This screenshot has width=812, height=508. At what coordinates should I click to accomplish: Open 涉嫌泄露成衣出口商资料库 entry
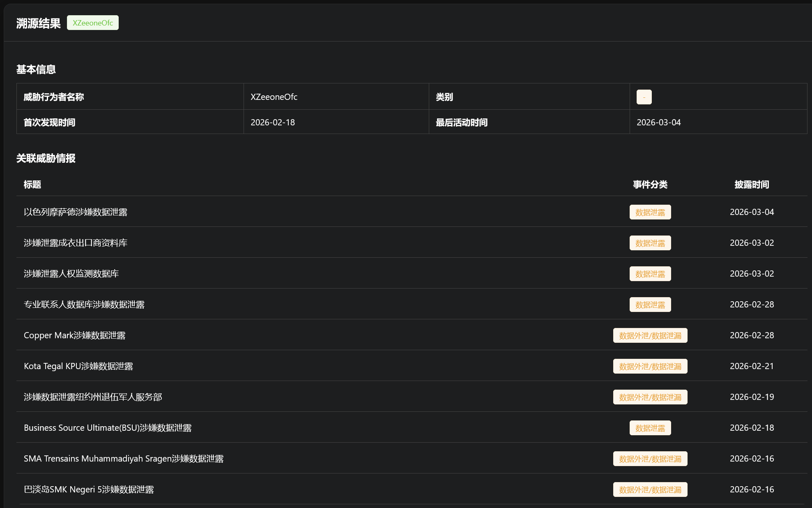(76, 243)
